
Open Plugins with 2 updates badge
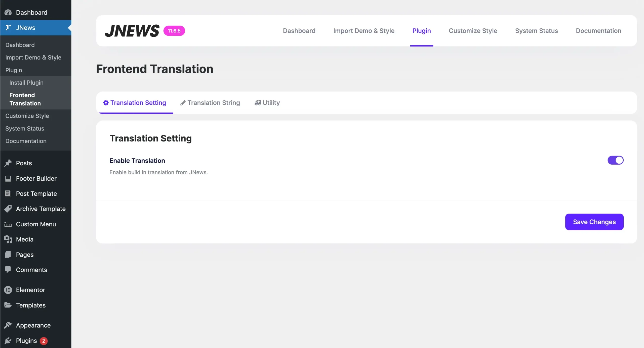point(26,341)
